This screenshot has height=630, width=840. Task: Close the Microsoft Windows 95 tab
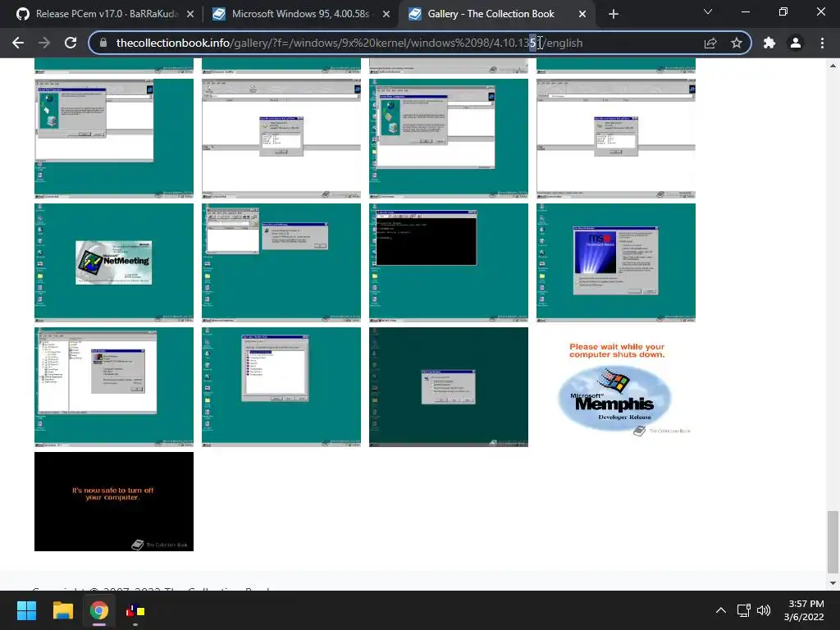(x=386, y=14)
